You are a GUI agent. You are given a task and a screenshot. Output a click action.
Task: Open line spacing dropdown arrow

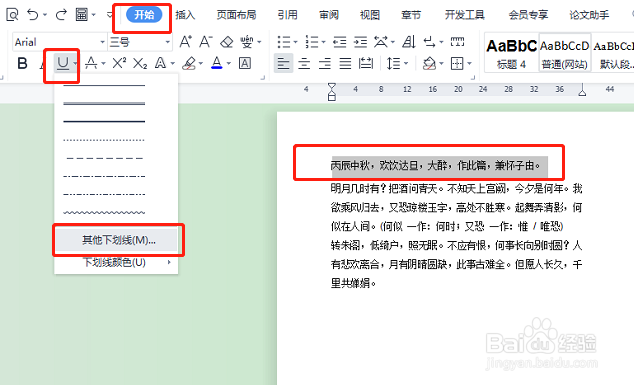pos(406,63)
